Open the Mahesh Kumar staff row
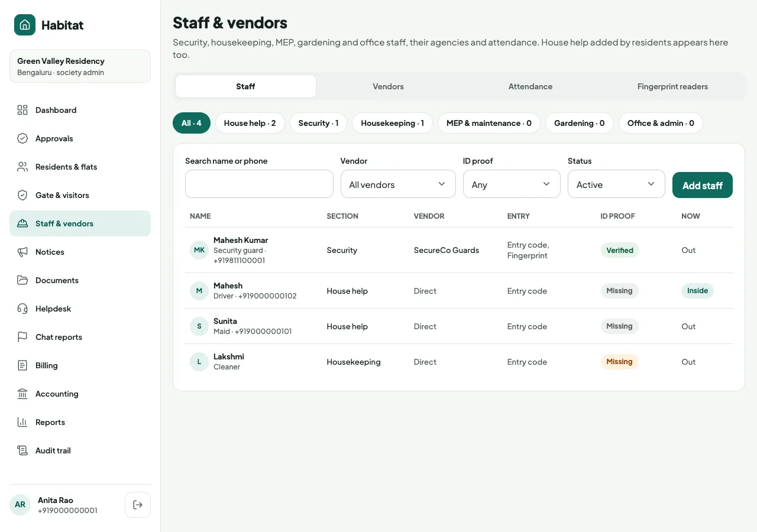Image resolution: width=757 pixels, height=532 pixels. click(459, 250)
